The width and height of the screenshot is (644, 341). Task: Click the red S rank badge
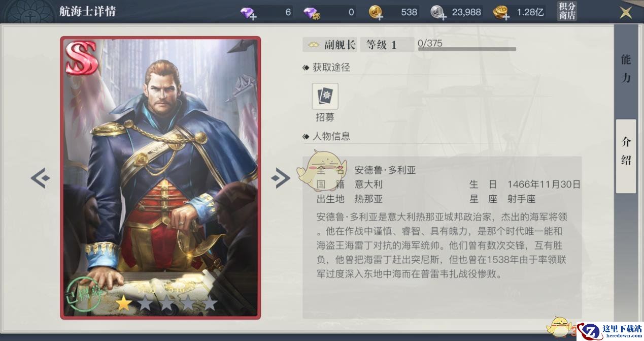tap(81, 58)
